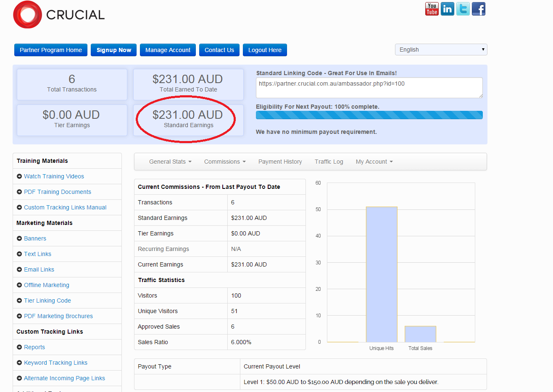The image size is (553, 392).
Task: Open the Payment History tab
Action: (280, 162)
